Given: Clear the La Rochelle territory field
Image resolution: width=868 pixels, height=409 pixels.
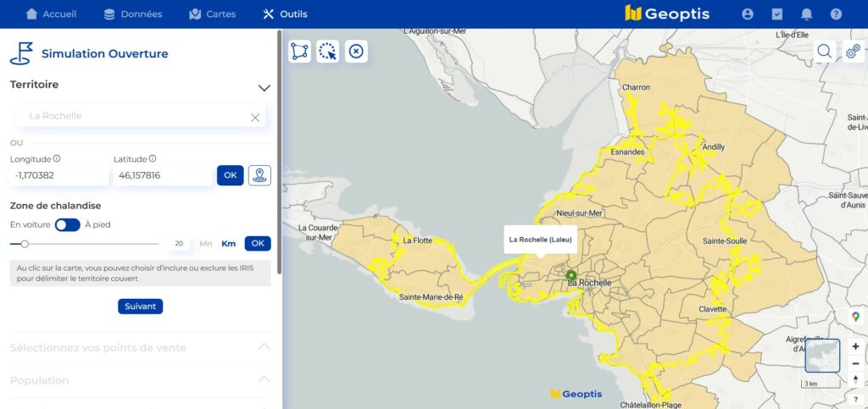Looking at the screenshot, I should tap(255, 117).
